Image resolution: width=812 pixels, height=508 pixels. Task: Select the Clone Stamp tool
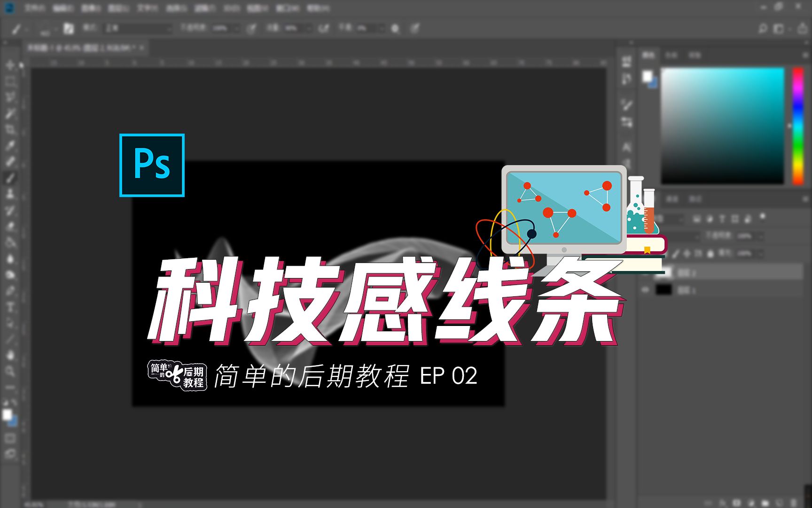(x=10, y=194)
